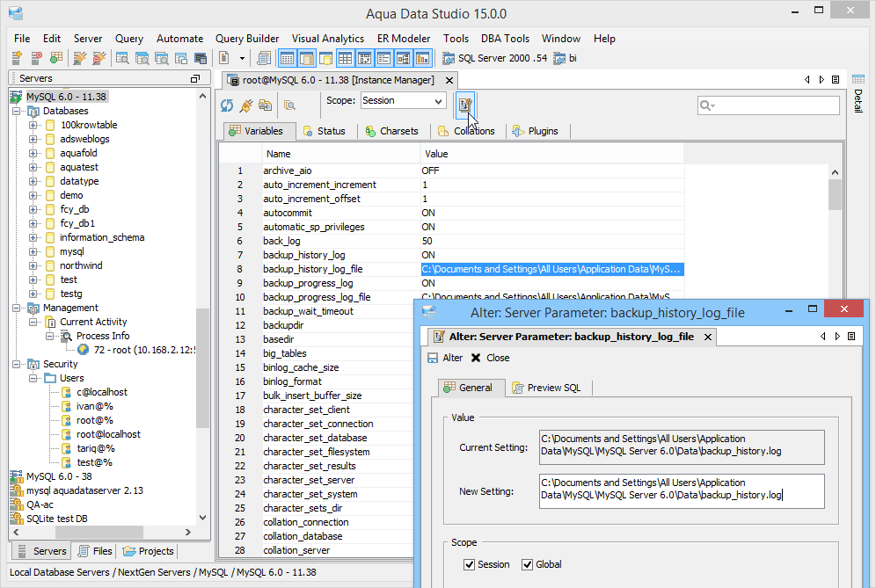Collapse the Management tree node
Viewport: 876px width, 588px height.
(x=16, y=308)
